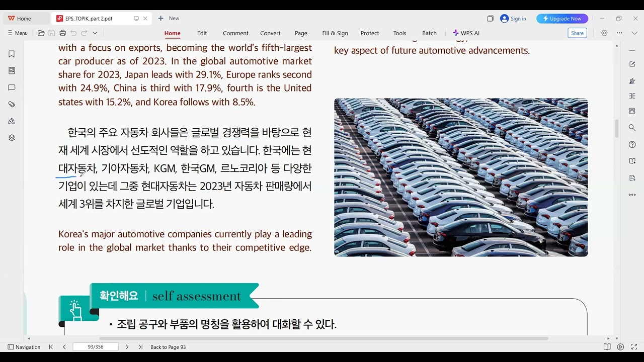Click the 확인해요 self assessment heading
Image resolution: width=644 pixels, height=362 pixels.
click(x=174, y=296)
